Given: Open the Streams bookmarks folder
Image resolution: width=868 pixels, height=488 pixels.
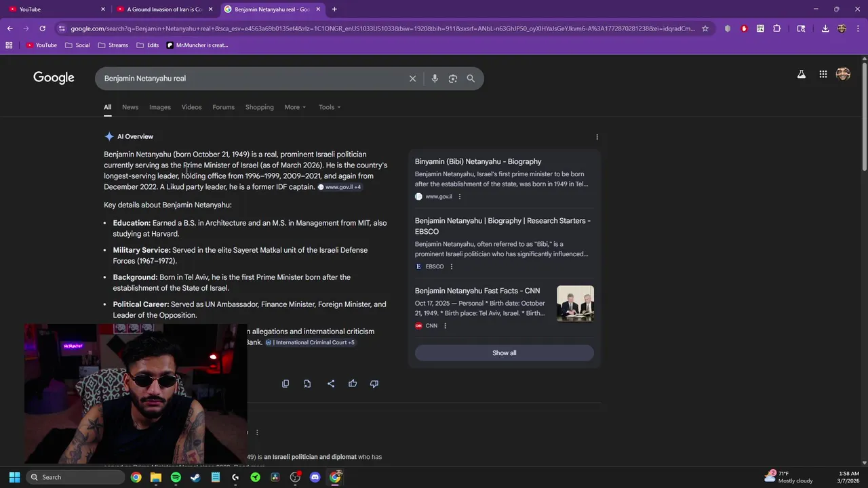Looking at the screenshot, I should pyautogui.click(x=113, y=45).
